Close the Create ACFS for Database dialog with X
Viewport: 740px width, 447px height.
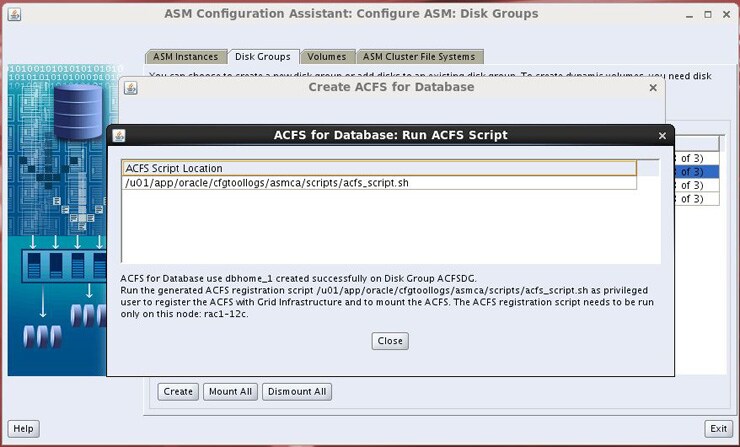(653, 88)
